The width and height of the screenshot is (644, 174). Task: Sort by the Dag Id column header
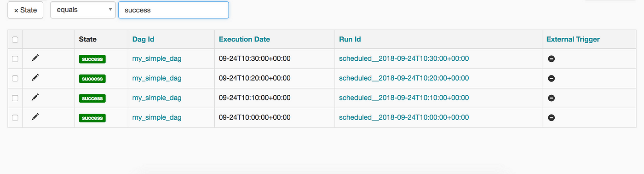[x=143, y=39]
